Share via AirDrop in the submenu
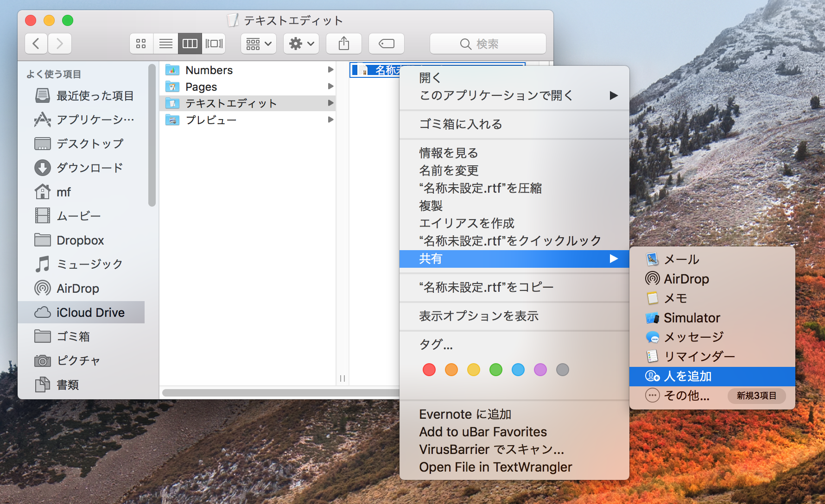The width and height of the screenshot is (825, 504). point(712,279)
